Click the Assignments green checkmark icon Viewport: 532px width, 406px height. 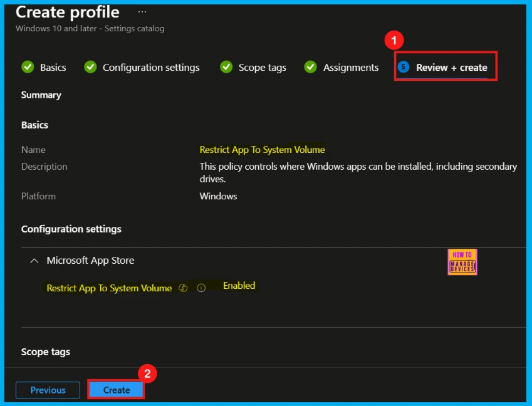tap(310, 67)
